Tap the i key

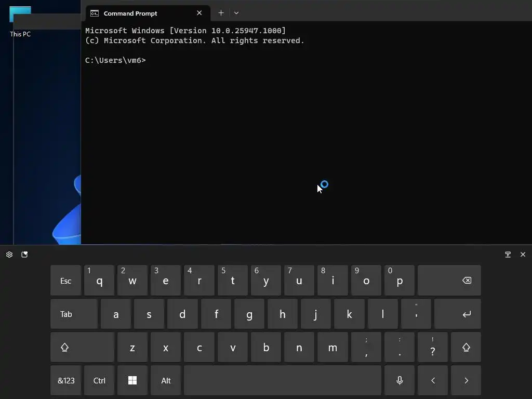pos(332,281)
